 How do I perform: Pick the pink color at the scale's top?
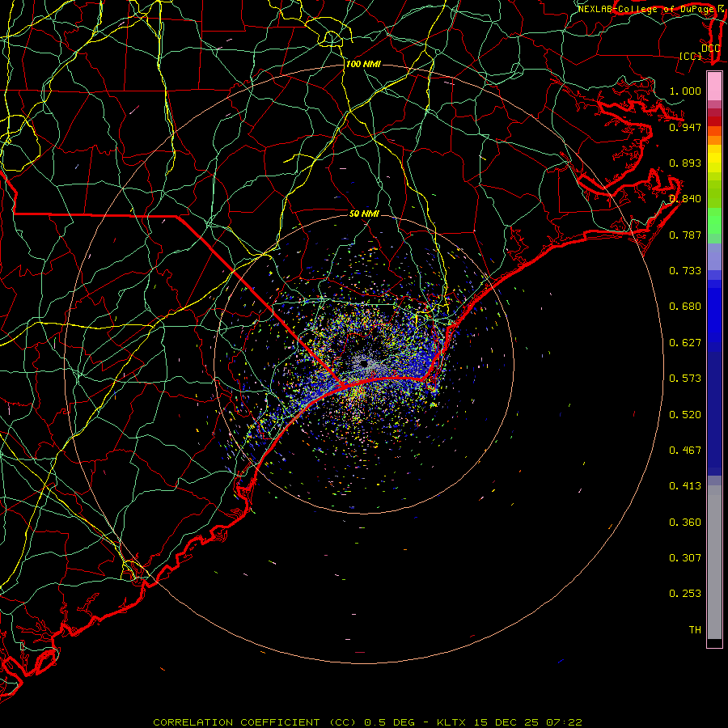pos(714,87)
